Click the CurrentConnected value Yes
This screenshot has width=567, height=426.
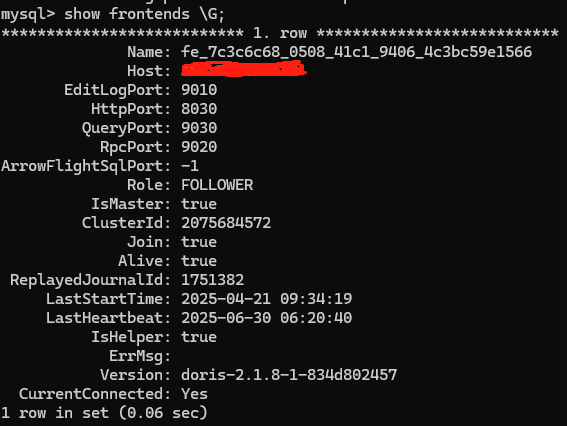(195, 394)
